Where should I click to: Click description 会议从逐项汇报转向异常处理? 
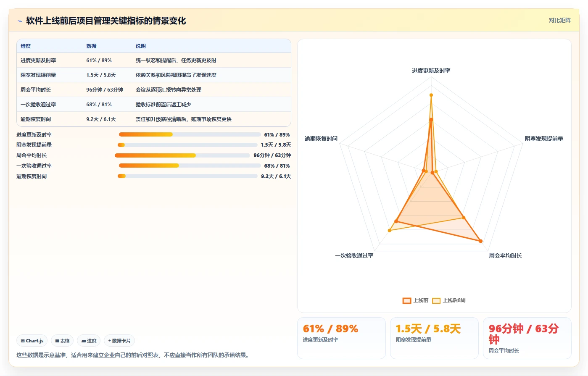click(168, 90)
